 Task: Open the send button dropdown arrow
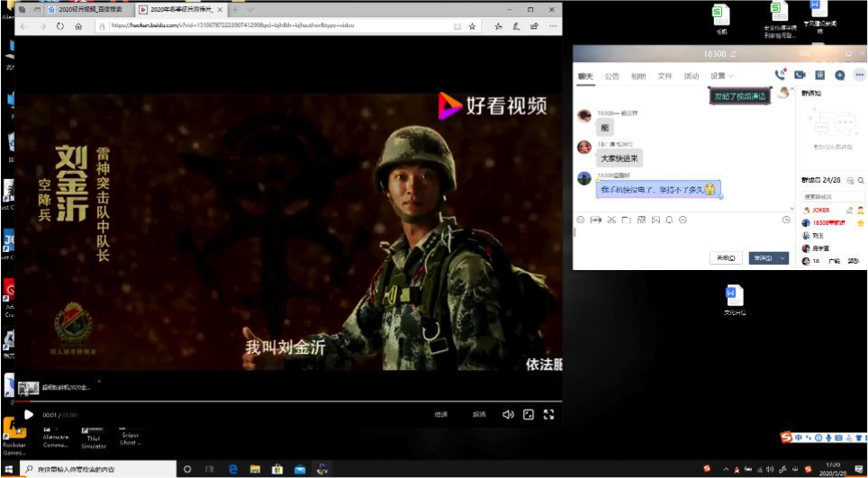[x=782, y=257]
